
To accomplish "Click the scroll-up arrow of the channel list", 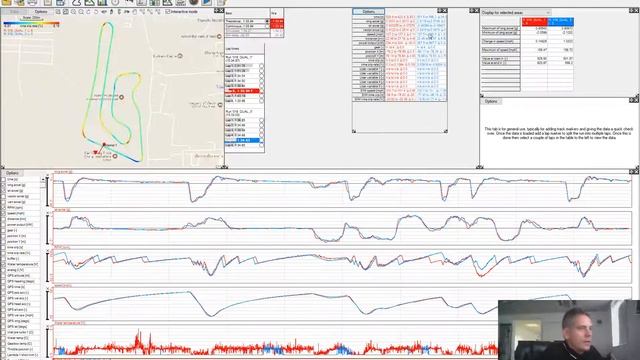I will pos(43,179).
